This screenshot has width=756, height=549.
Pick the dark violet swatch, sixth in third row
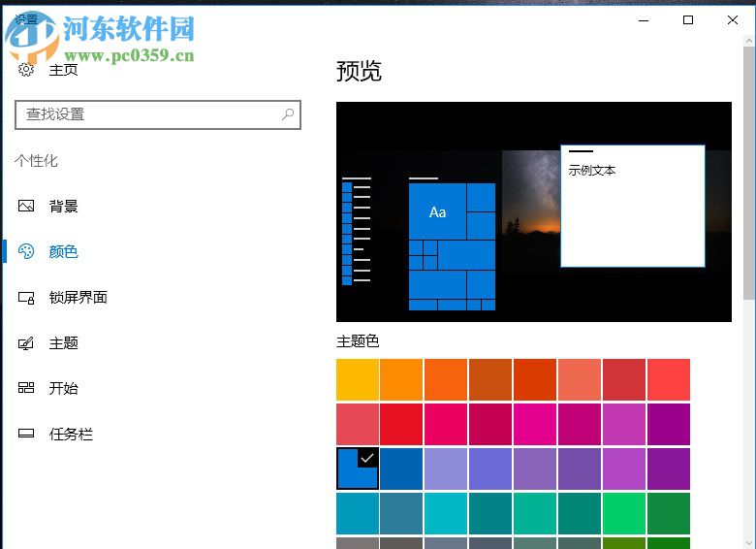click(580, 468)
